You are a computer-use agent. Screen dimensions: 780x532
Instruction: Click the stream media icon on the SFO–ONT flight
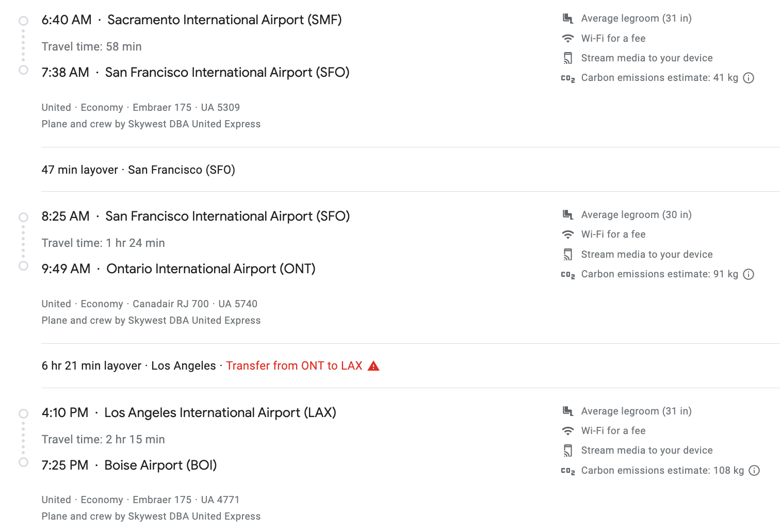click(568, 254)
